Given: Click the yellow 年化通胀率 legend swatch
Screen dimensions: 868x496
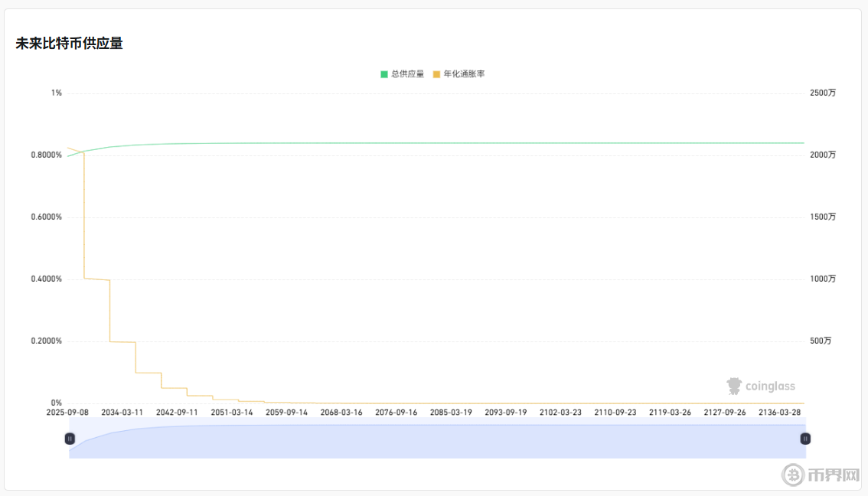Looking at the screenshot, I should (x=437, y=74).
